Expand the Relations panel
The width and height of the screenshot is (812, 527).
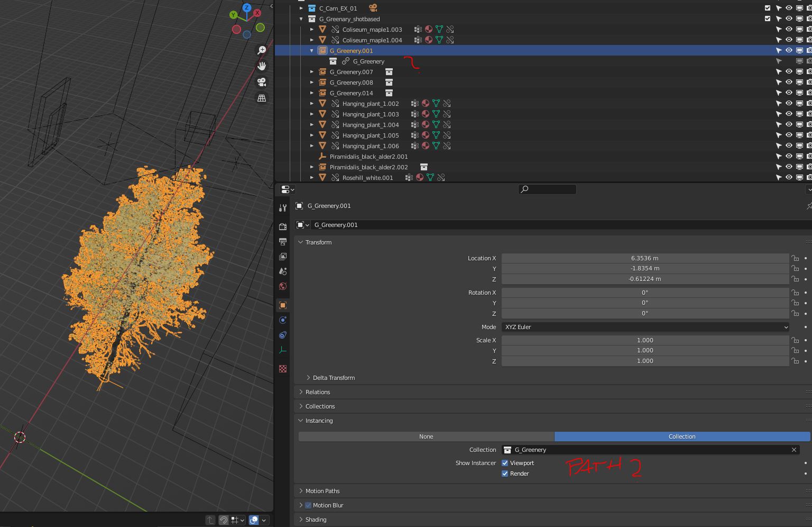(x=317, y=392)
